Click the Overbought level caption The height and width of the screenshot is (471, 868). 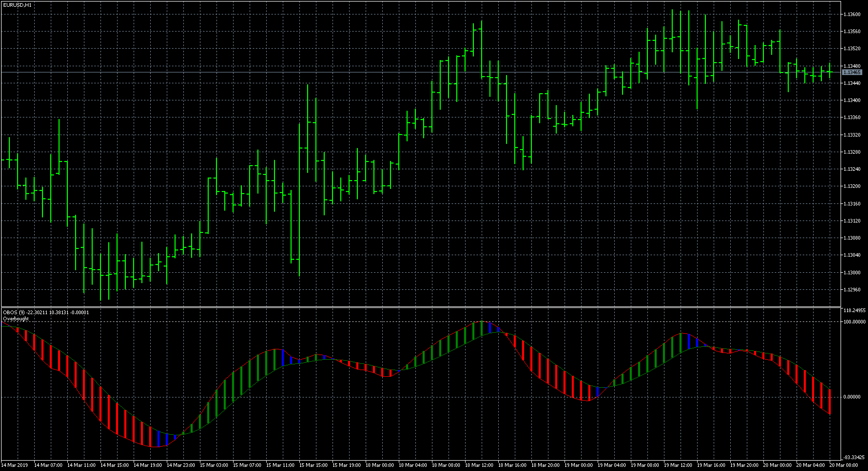coord(16,319)
